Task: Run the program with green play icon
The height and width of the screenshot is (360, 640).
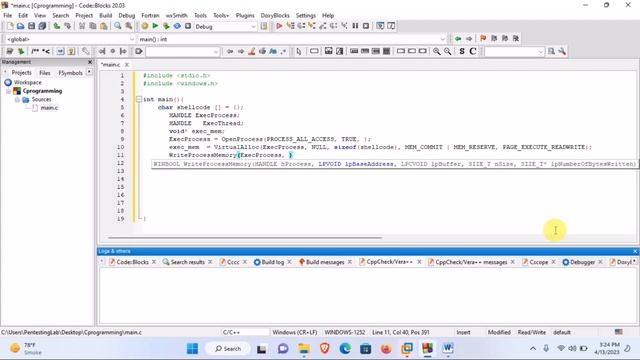Action: click(x=155, y=26)
